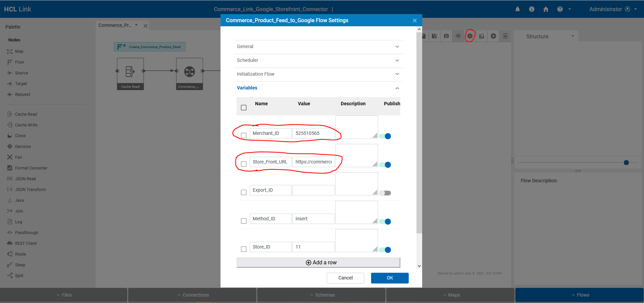Check the Merchant_ID row checkbox
This screenshot has height=303, width=644.
pos(244,136)
